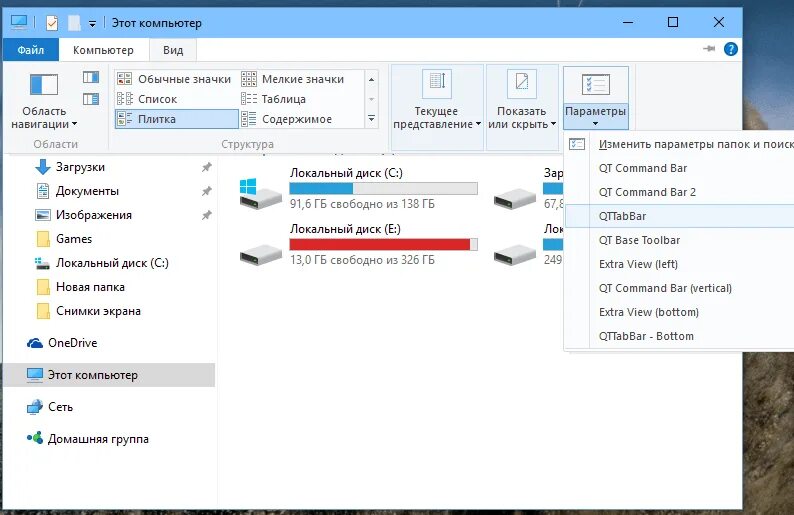Click the Параметры button icon
This screenshot has width=794, height=515.
click(596, 85)
